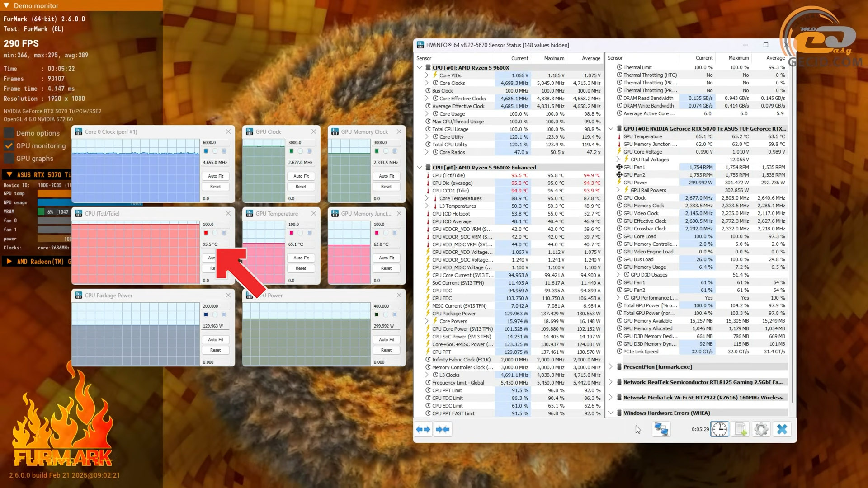Expand the Core VIDs row
The width and height of the screenshot is (868, 488).
click(426, 75)
